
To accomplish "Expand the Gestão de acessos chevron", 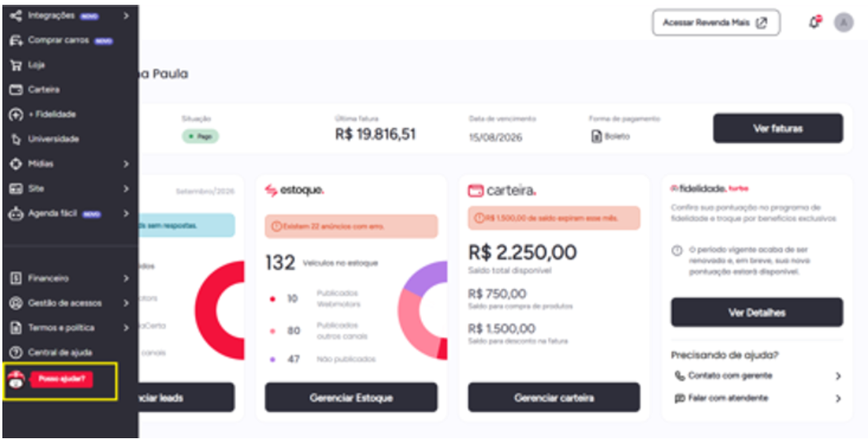I will [x=126, y=303].
